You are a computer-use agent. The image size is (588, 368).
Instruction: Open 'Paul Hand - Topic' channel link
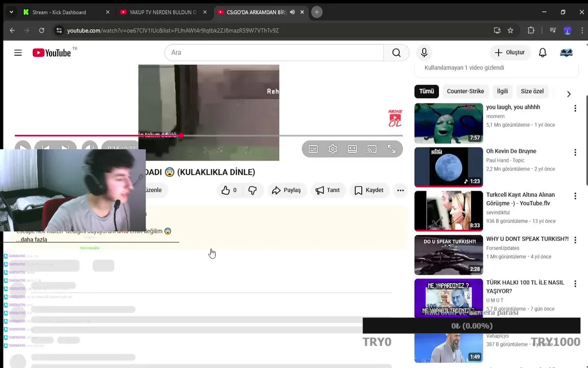pos(505,160)
